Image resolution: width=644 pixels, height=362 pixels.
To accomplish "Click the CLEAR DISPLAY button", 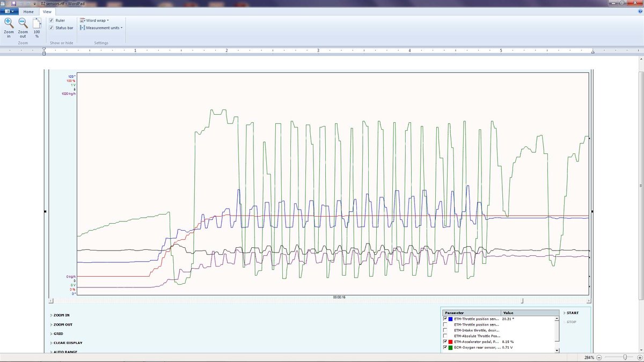I will (x=67, y=343).
